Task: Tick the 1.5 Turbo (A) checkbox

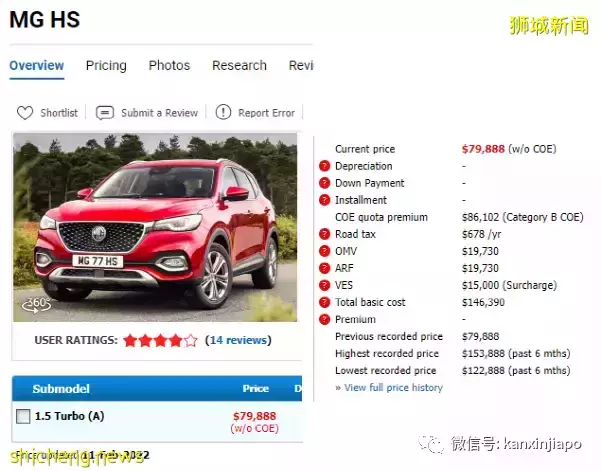Action: [23, 416]
